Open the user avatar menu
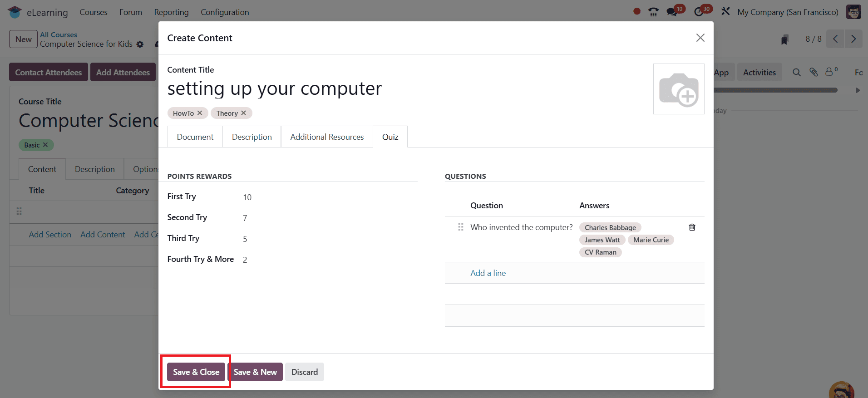 (x=853, y=12)
